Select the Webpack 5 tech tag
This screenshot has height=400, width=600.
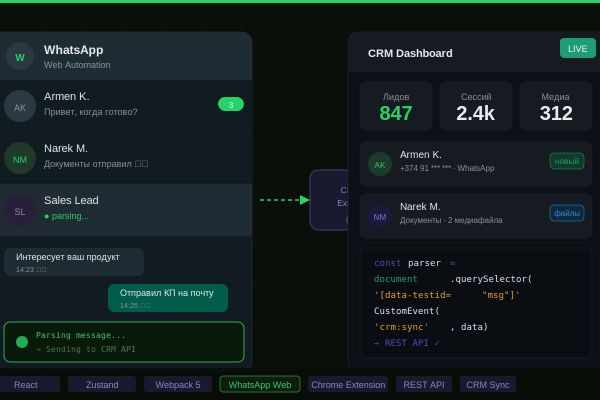(x=178, y=384)
